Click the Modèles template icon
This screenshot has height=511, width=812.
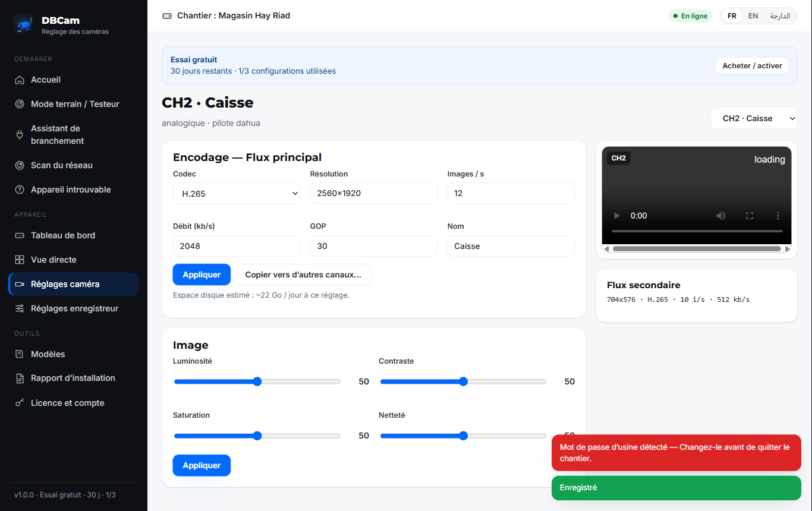(x=20, y=355)
